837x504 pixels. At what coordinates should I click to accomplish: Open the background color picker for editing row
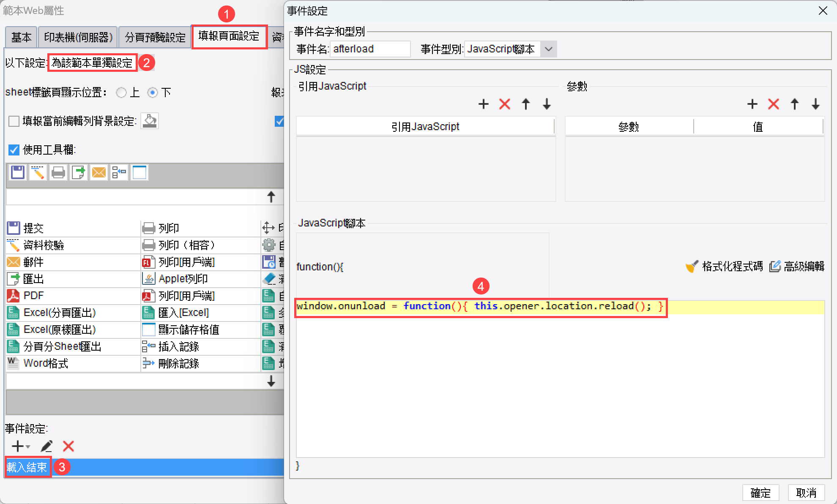[150, 121]
